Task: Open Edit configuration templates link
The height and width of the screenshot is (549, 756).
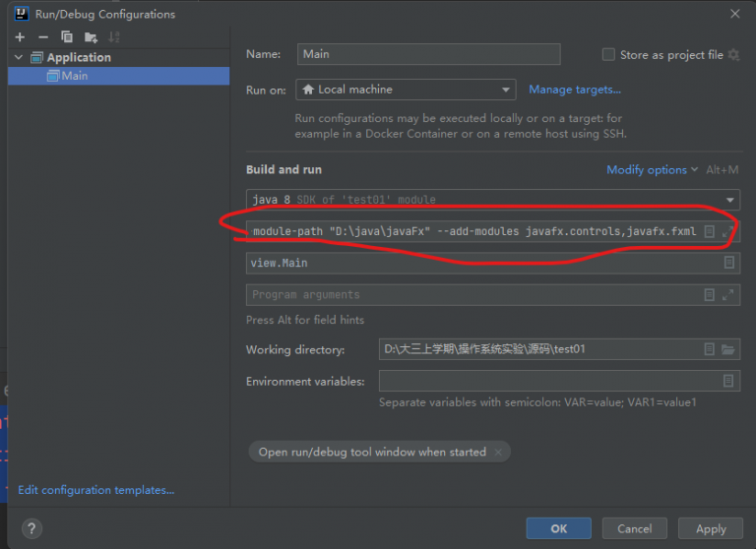Action: coord(95,490)
